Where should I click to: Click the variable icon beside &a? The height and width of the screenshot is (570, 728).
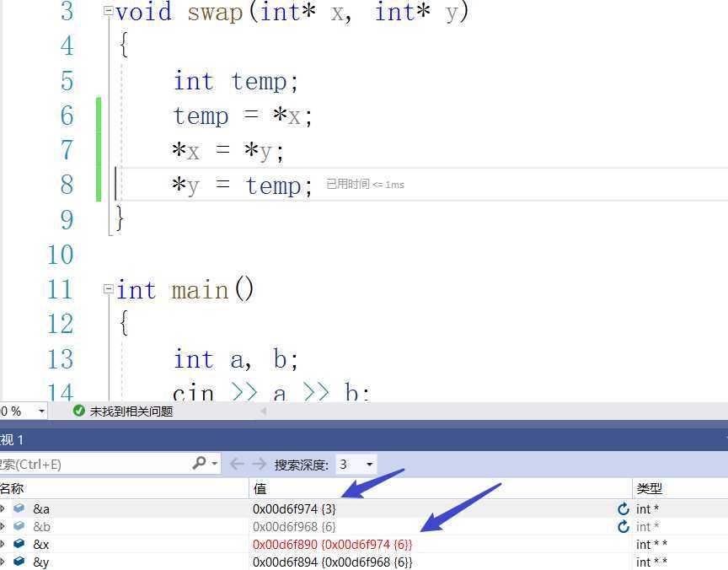point(19,508)
